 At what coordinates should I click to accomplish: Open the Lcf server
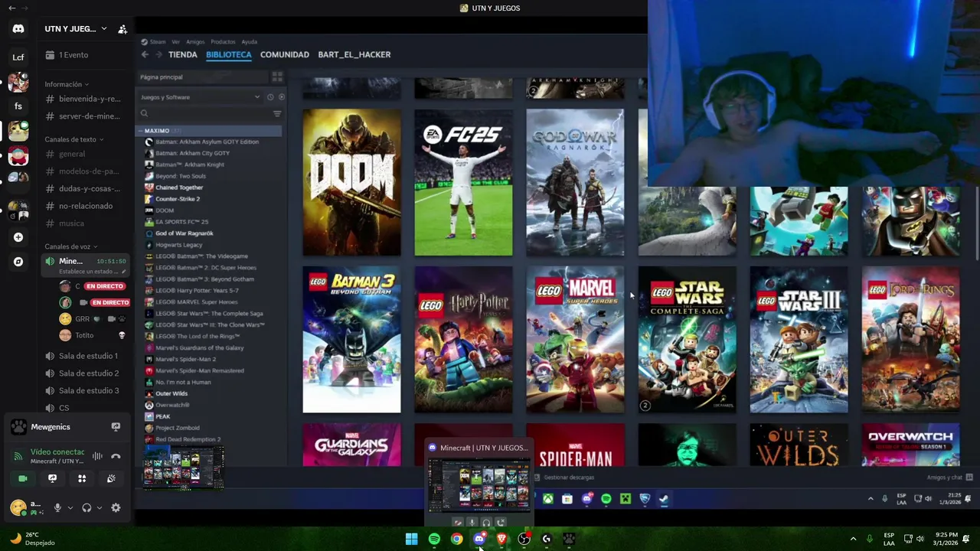coord(18,57)
